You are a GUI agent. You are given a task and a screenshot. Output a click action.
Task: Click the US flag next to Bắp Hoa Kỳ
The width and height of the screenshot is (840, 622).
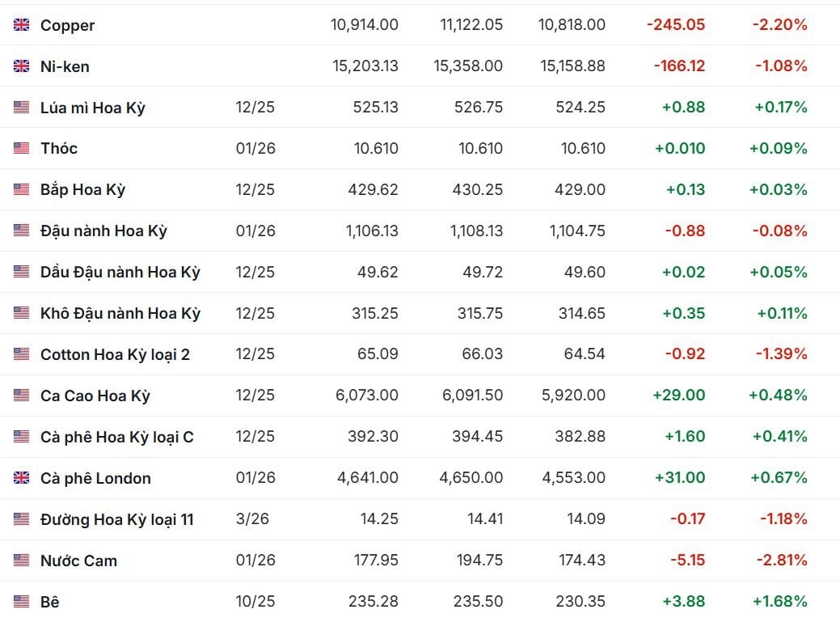pos(22,189)
